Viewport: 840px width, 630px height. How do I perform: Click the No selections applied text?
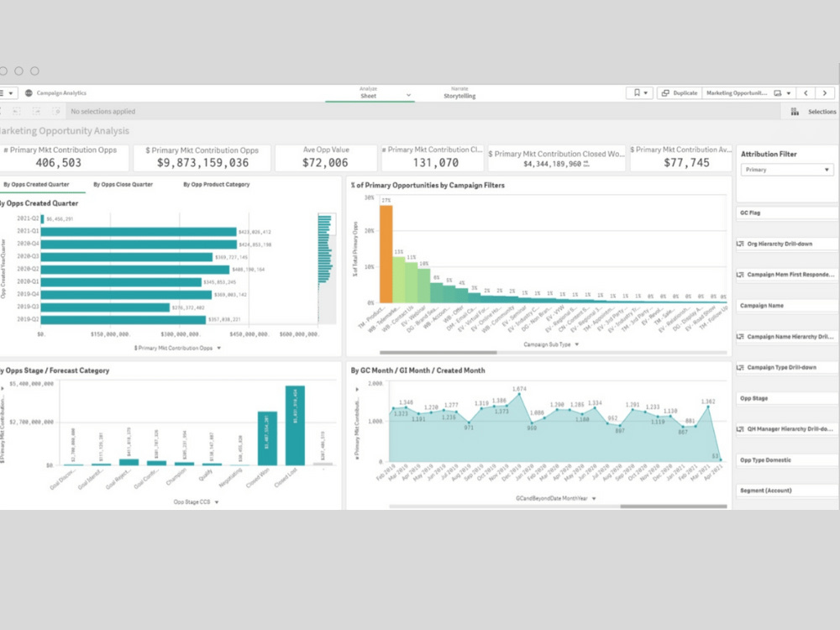tap(102, 112)
